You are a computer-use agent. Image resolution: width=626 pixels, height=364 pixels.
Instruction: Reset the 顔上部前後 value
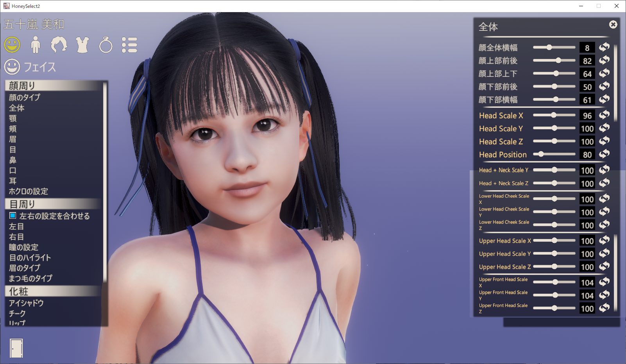tap(605, 61)
